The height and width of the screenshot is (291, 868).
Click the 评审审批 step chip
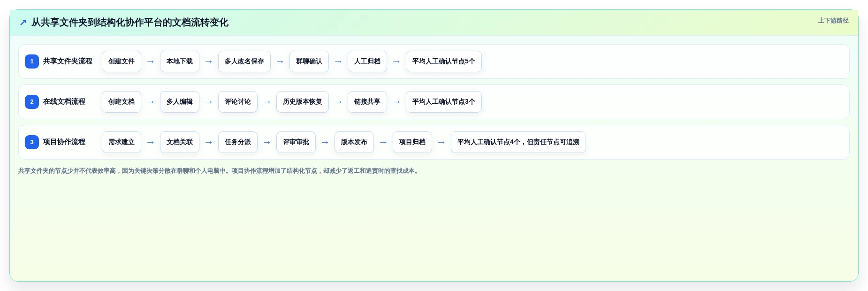[296, 142]
